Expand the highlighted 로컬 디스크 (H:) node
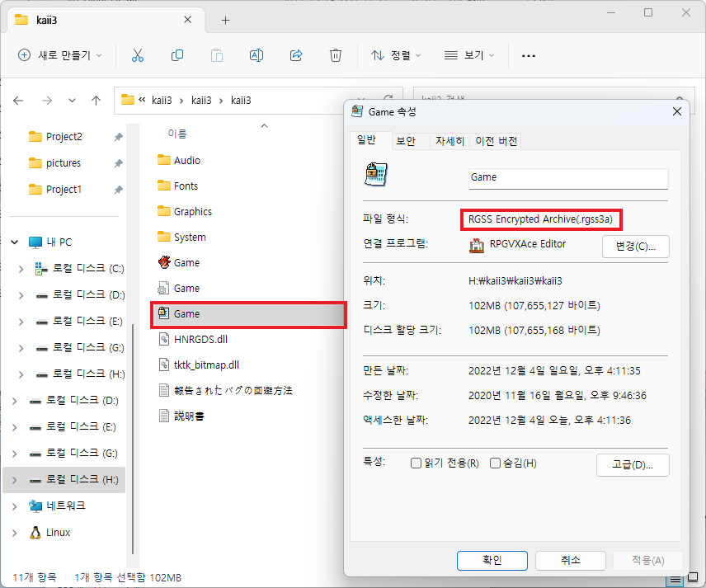Image resolution: width=706 pixels, height=588 pixels. [14, 480]
